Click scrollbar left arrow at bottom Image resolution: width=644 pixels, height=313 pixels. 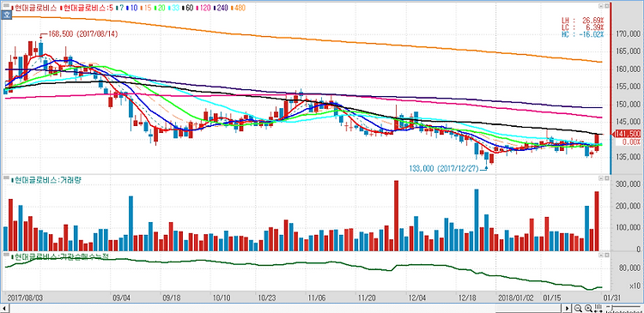[x=5, y=308]
